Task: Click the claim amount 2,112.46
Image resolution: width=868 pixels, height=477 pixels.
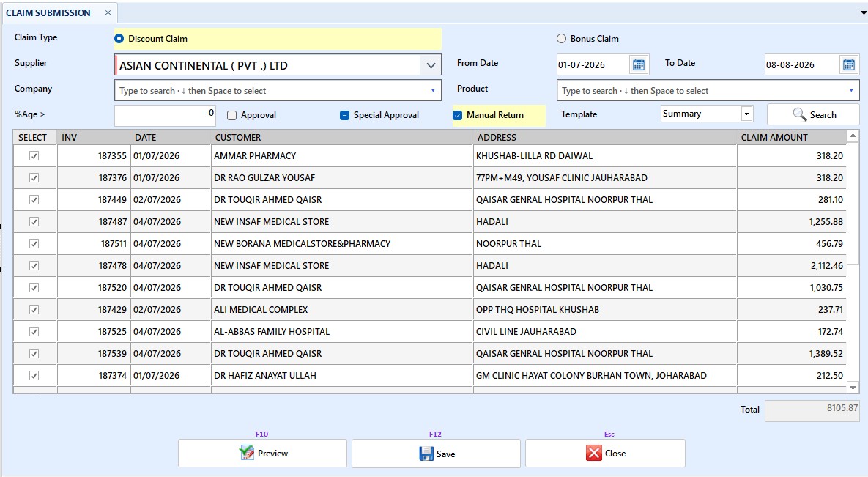Action: 792,265
